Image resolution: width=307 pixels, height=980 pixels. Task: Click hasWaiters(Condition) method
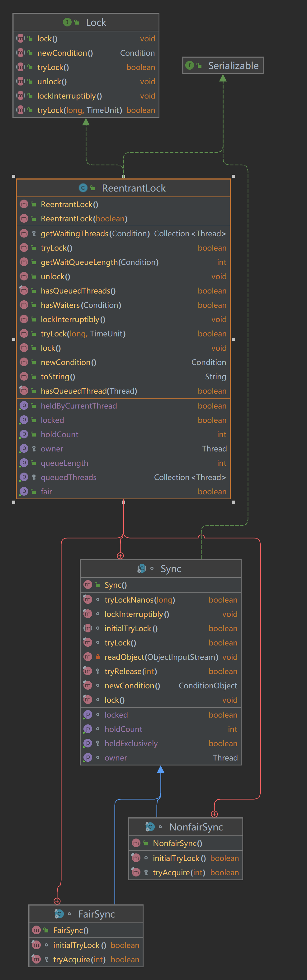point(81,305)
